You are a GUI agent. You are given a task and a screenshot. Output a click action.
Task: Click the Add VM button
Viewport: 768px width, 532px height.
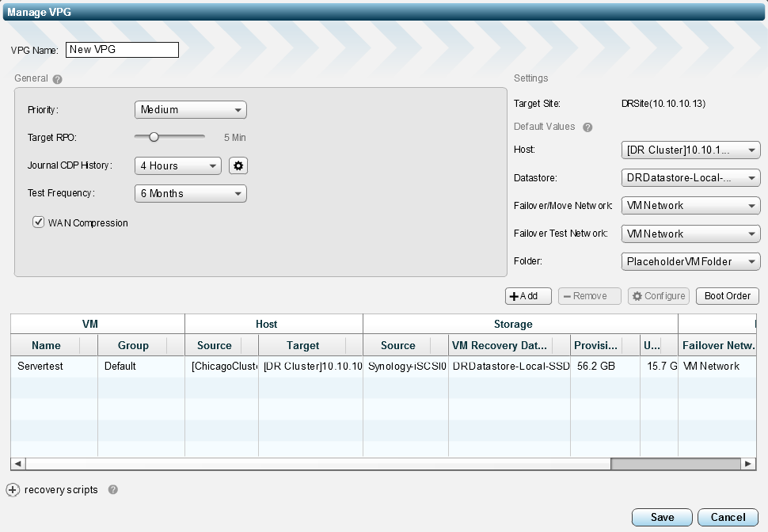click(527, 296)
